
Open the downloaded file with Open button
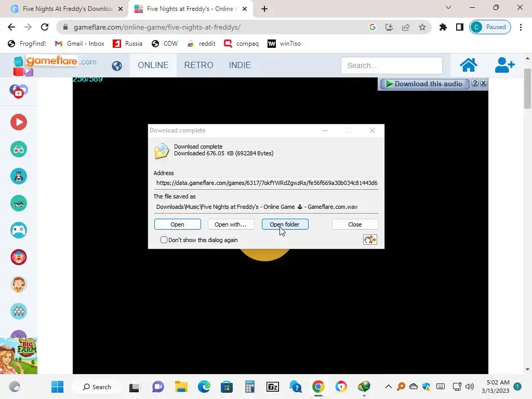(178, 224)
